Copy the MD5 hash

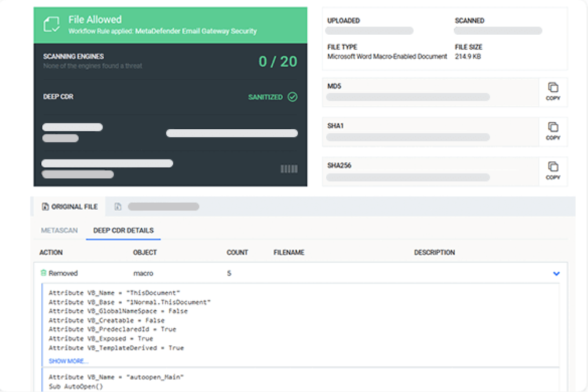point(553,92)
